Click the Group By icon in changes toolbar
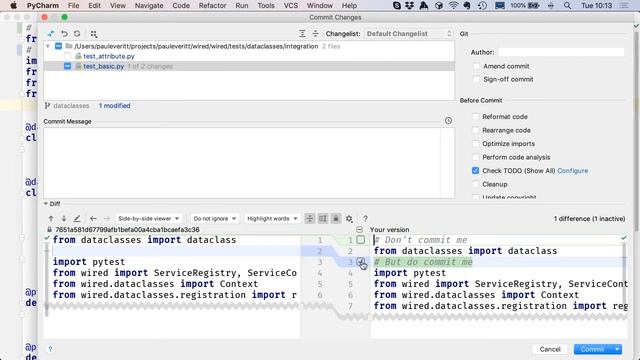Viewport: 640px width, 360px height. pyautogui.click(x=94, y=34)
